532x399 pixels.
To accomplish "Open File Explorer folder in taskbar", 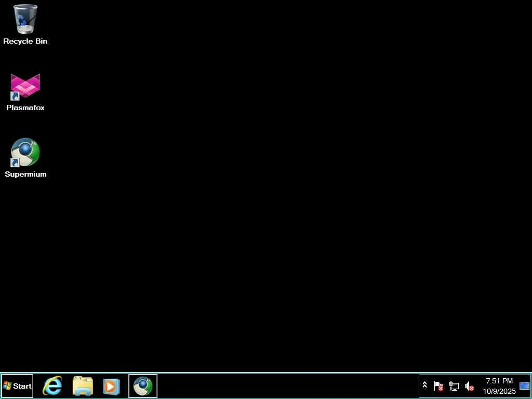I will tap(83, 386).
